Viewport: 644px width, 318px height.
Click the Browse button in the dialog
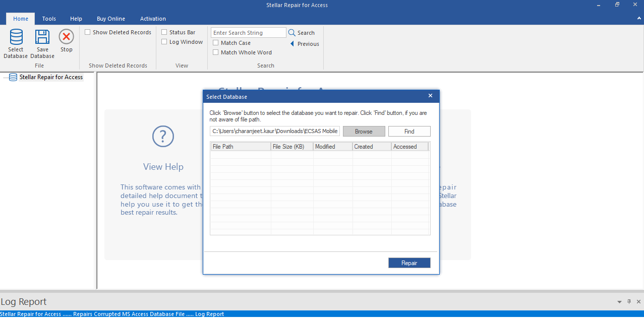point(364,132)
